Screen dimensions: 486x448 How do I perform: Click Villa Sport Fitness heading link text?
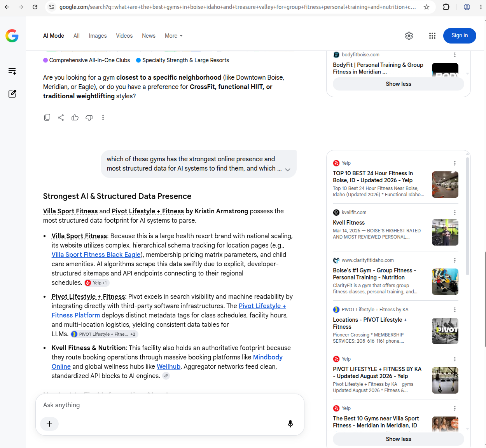70,211
